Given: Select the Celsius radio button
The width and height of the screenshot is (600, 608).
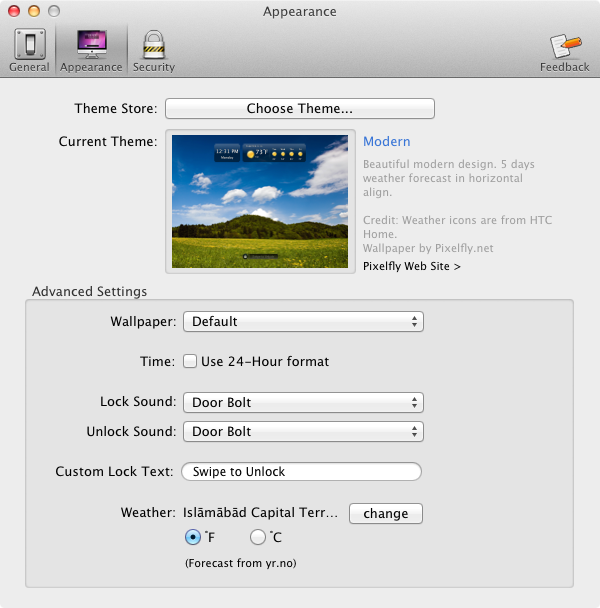Looking at the screenshot, I should click(x=258, y=537).
